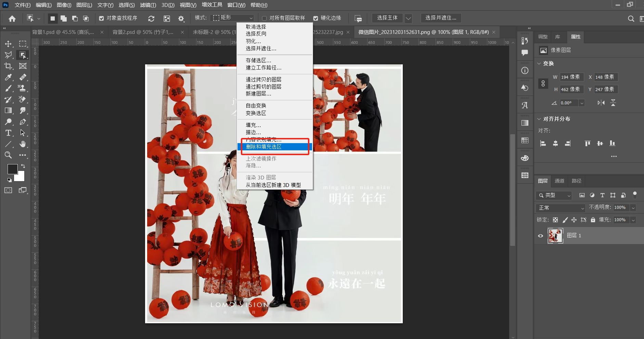Viewport: 644px width, 339px height.
Task: Reset default foreground and background colors
Action: (10, 180)
